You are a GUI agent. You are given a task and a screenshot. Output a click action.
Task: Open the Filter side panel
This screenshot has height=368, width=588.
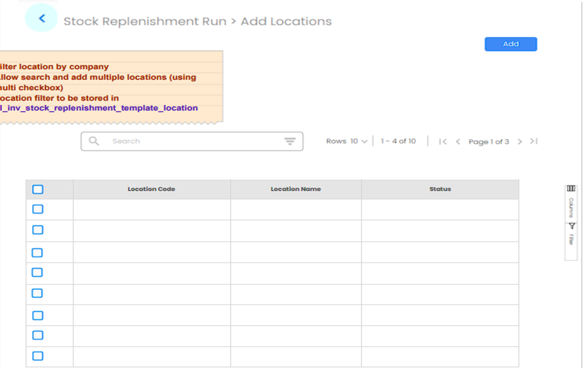coord(571,235)
